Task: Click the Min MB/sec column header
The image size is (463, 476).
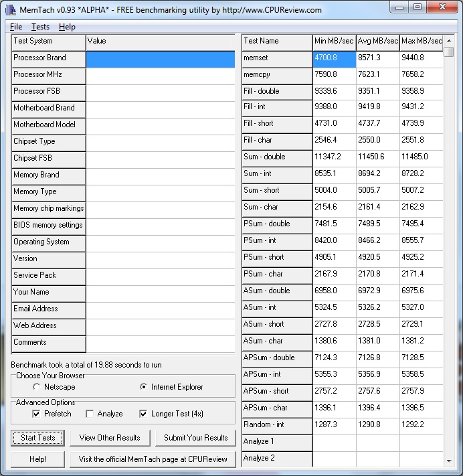Action: [335, 42]
